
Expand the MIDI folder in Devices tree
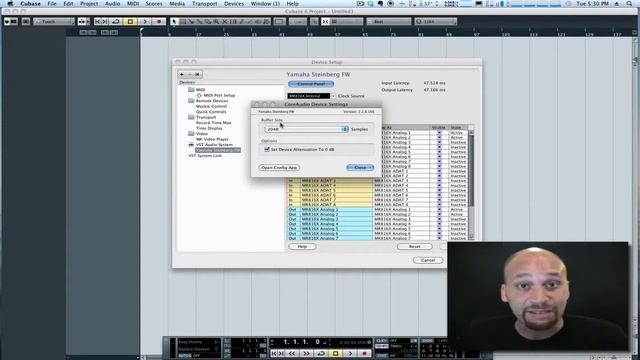point(191,89)
